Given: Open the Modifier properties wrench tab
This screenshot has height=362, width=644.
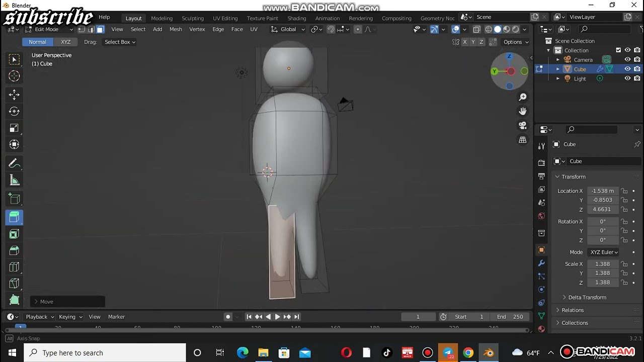Looking at the screenshot, I should (x=541, y=263).
